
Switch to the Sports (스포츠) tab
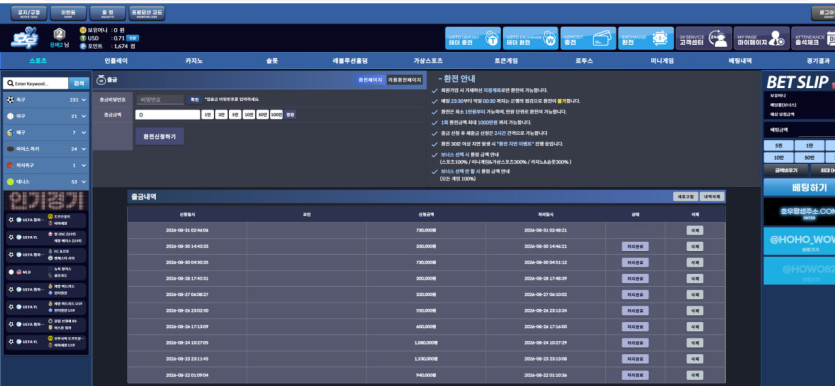click(x=38, y=61)
